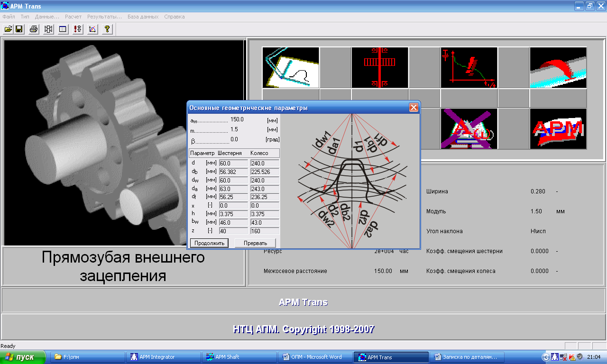Click the red curved arrow tile
Screen dimensions: 607x364
coord(558,67)
